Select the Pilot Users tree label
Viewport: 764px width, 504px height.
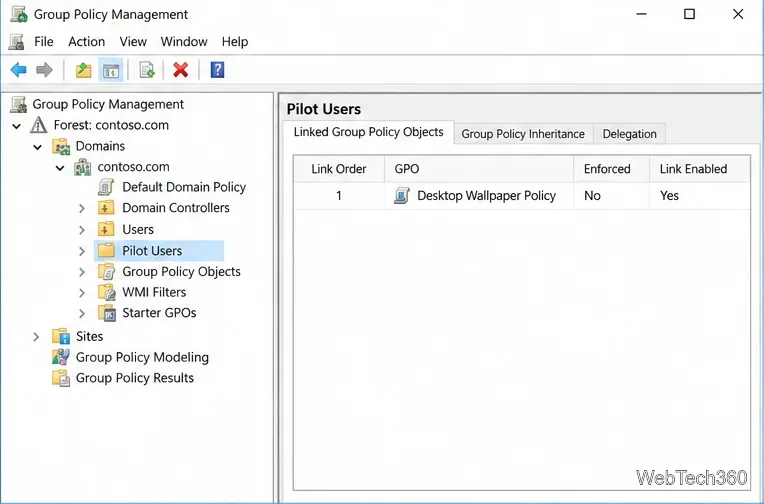tap(152, 251)
